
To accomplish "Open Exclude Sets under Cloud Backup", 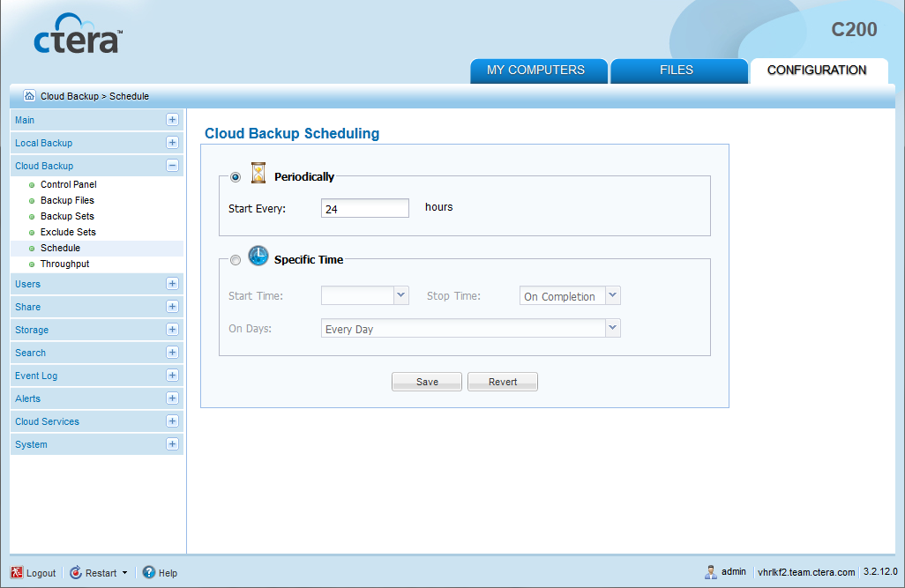I will coord(68,232).
